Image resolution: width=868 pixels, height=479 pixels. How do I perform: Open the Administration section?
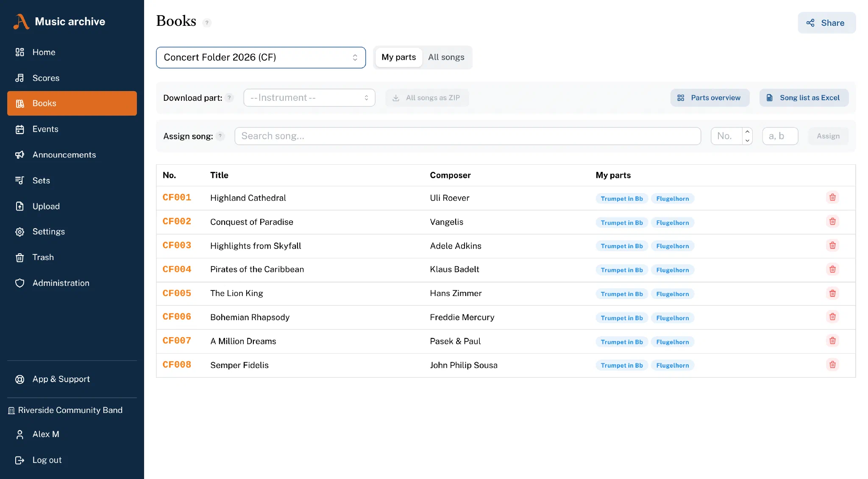(72, 283)
